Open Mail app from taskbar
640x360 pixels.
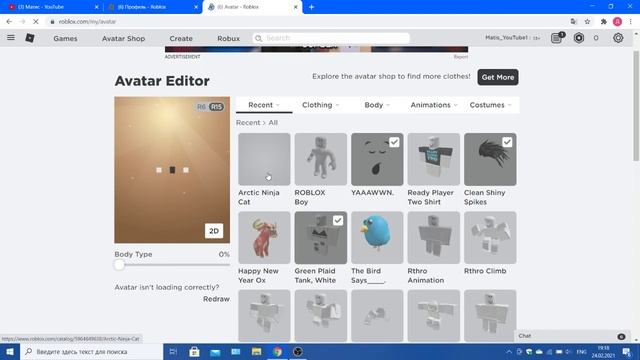(215, 351)
